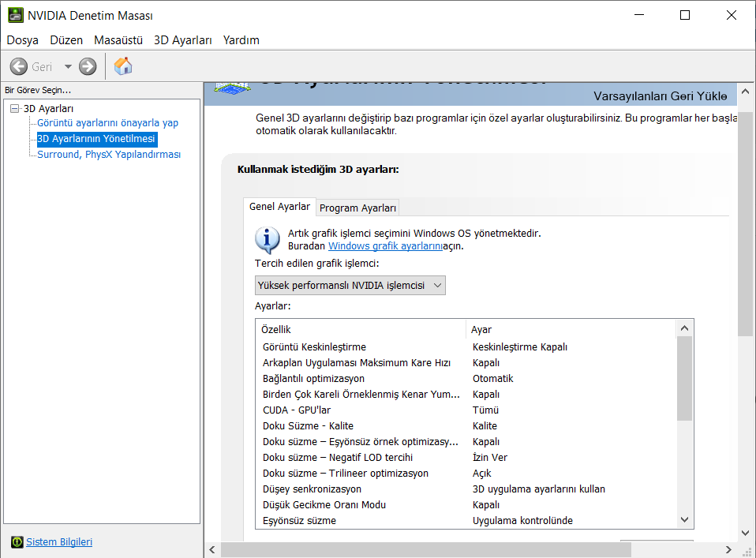Click the settings list vertical scrollbar thumb
The height and width of the screenshot is (558, 756).
click(x=684, y=379)
